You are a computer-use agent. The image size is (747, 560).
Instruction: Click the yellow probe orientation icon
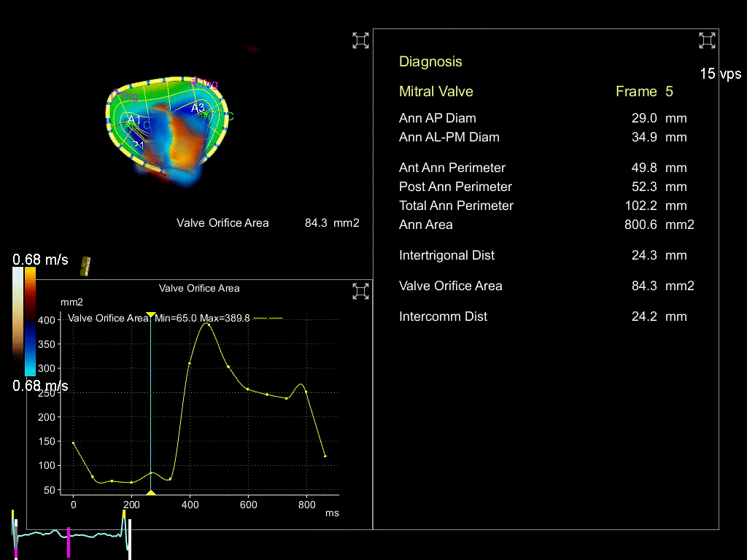point(85,267)
